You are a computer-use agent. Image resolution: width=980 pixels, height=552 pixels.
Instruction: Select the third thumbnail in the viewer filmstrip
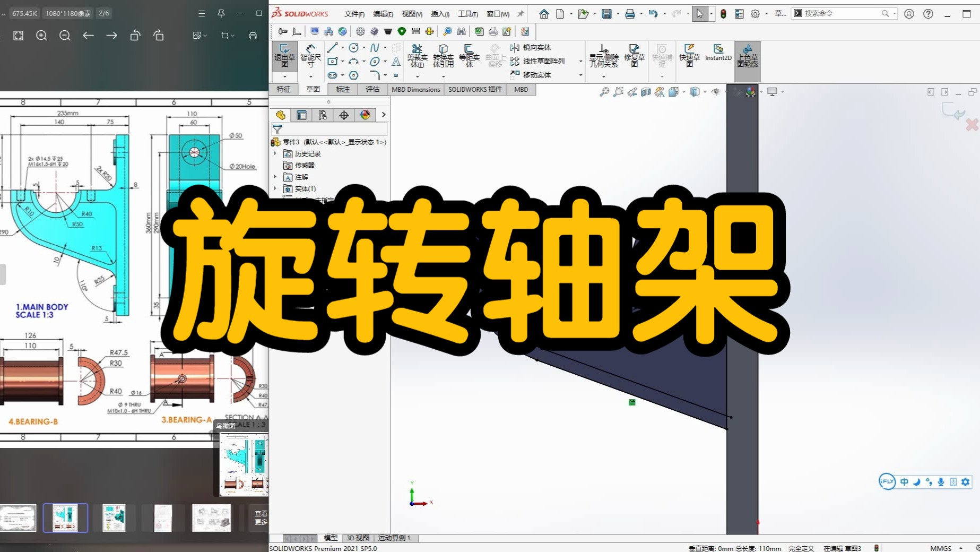coord(114,517)
